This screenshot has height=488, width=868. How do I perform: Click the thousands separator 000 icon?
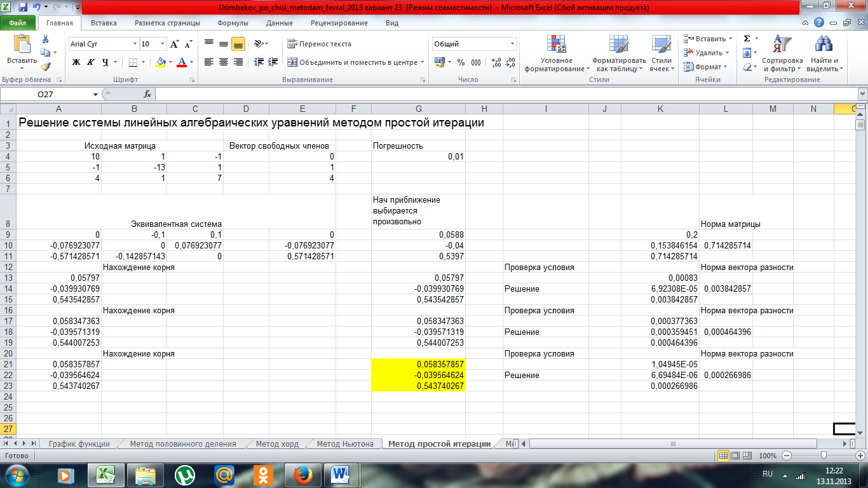tap(476, 62)
